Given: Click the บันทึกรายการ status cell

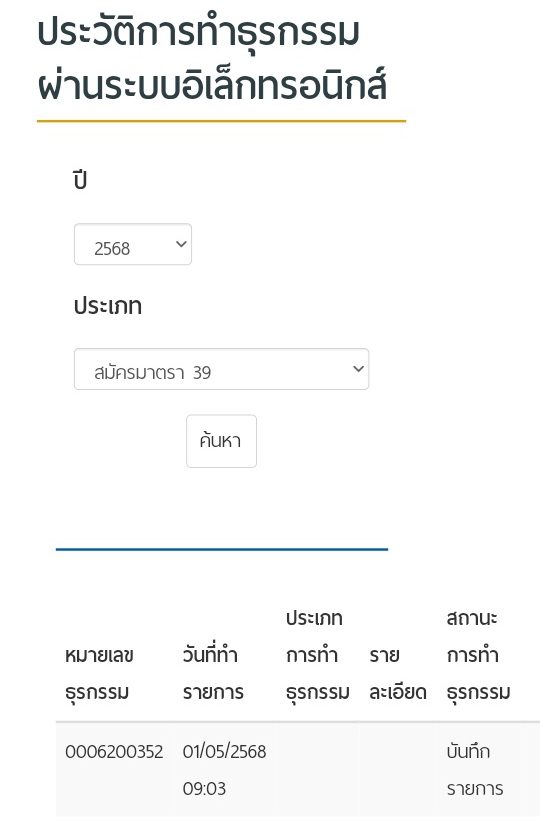Looking at the screenshot, I should [475, 770].
